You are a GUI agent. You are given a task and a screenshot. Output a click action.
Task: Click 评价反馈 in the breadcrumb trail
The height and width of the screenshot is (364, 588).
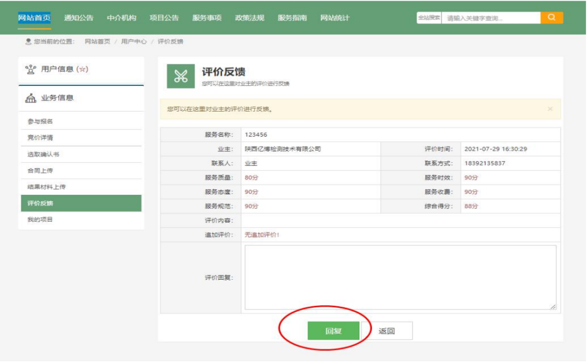170,41
